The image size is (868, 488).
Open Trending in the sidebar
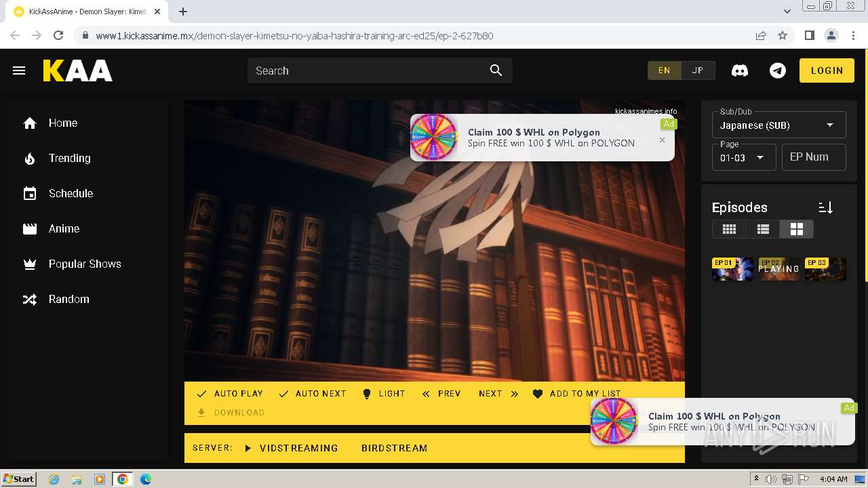[x=70, y=158]
